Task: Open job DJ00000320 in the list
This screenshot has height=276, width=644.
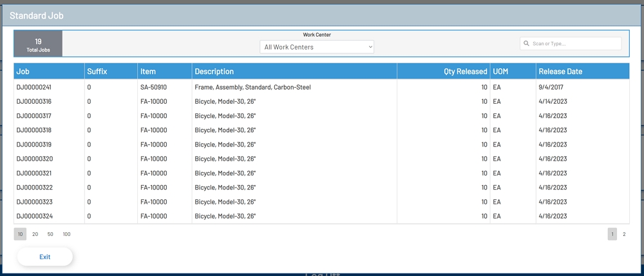Action: coord(34,159)
